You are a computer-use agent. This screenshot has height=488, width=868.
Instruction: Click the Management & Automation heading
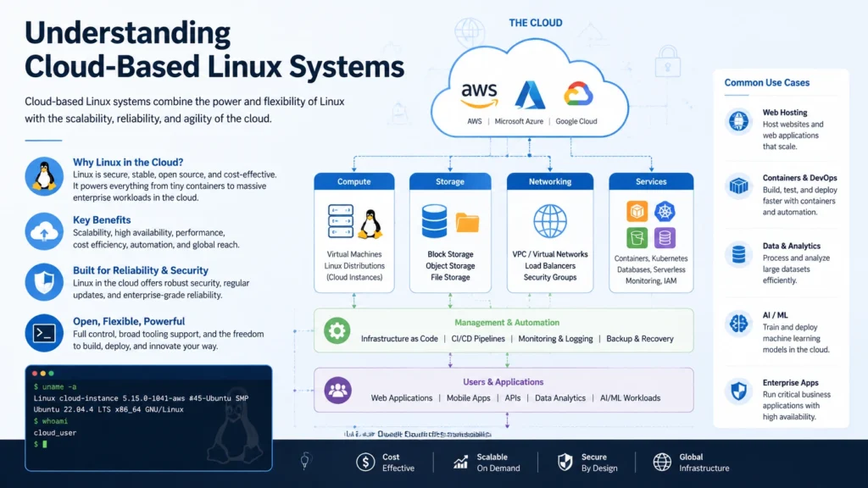[x=507, y=323]
